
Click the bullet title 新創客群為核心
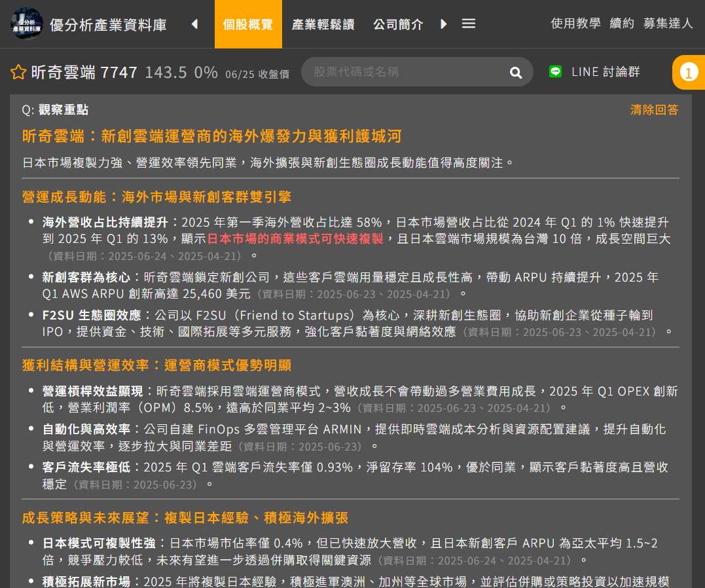[86, 277]
